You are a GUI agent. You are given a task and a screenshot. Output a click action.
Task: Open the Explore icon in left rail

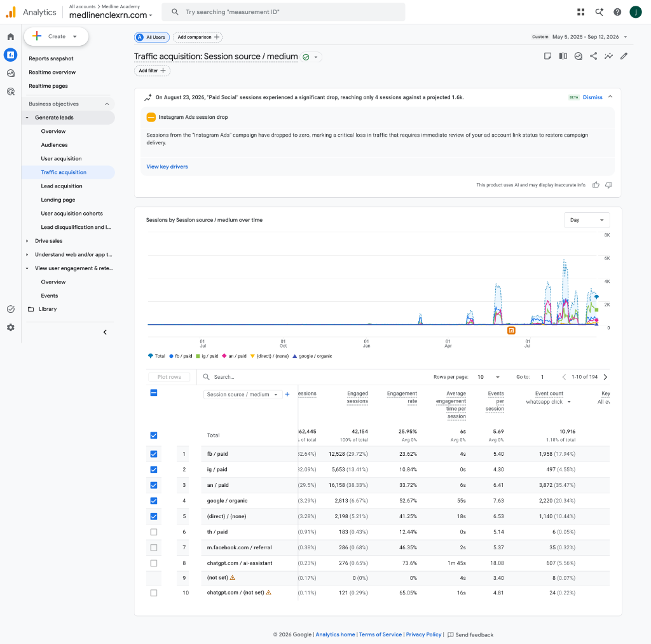11,73
